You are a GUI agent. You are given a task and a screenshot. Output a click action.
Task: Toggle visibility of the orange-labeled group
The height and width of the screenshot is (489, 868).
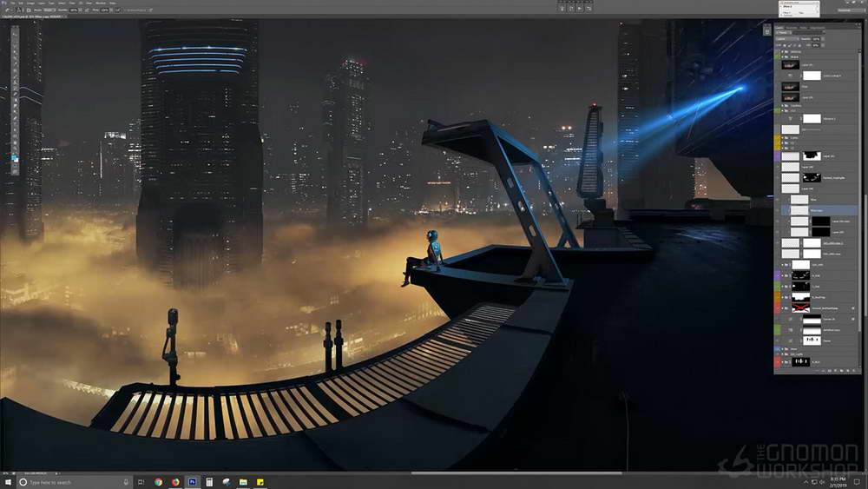click(778, 297)
